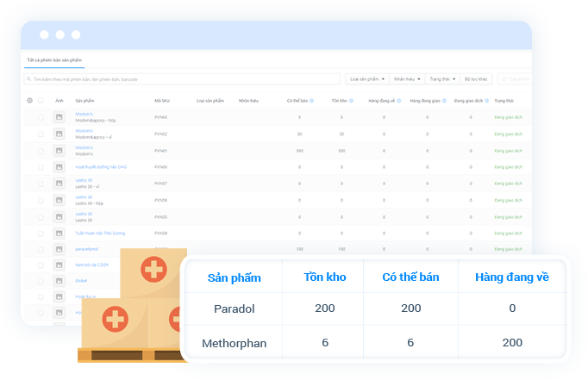Click the Bộ lọc khác filter button
Screen dimensions: 588x380
click(x=476, y=78)
